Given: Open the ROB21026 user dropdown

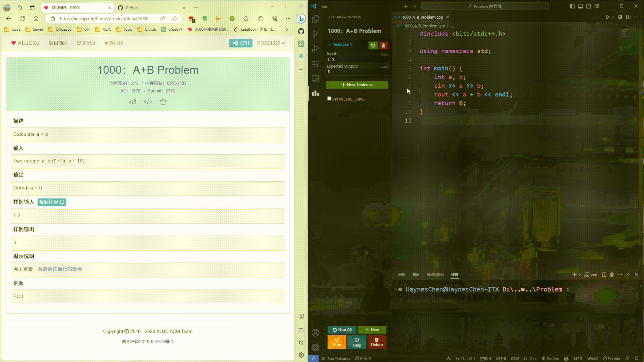Looking at the screenshot, I should [271, 43].
